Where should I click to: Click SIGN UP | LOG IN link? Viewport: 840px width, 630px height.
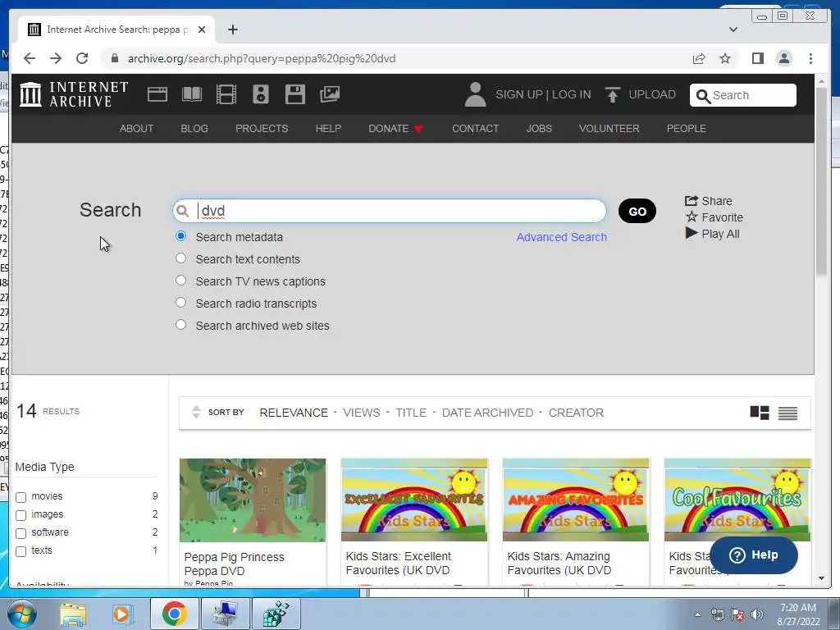[543, 94]
